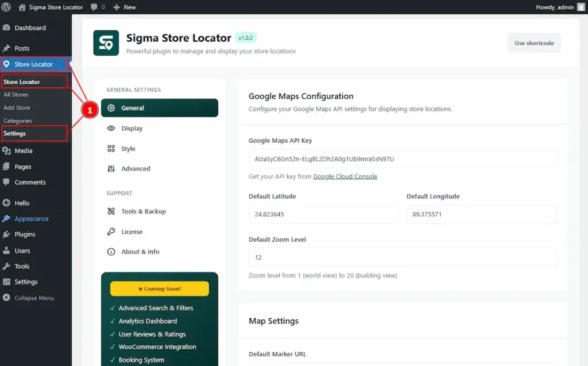Click the grid icon beside Style
The width and height of the screenshot is (588, 366).
click(x=111, y=149)
